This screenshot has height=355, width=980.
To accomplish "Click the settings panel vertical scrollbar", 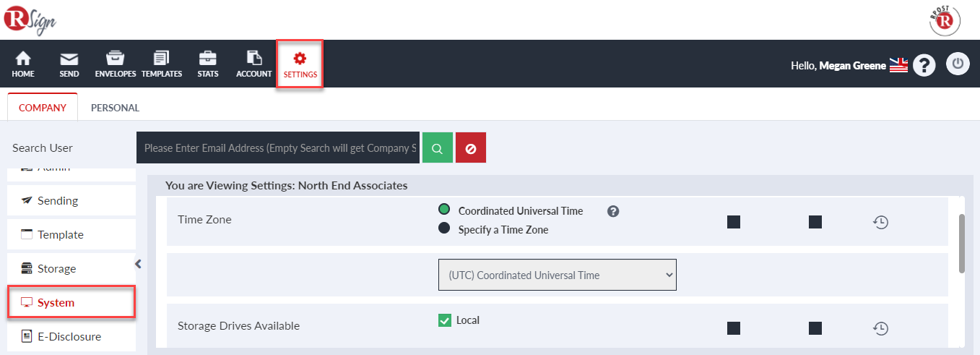I will coord(962,244).
